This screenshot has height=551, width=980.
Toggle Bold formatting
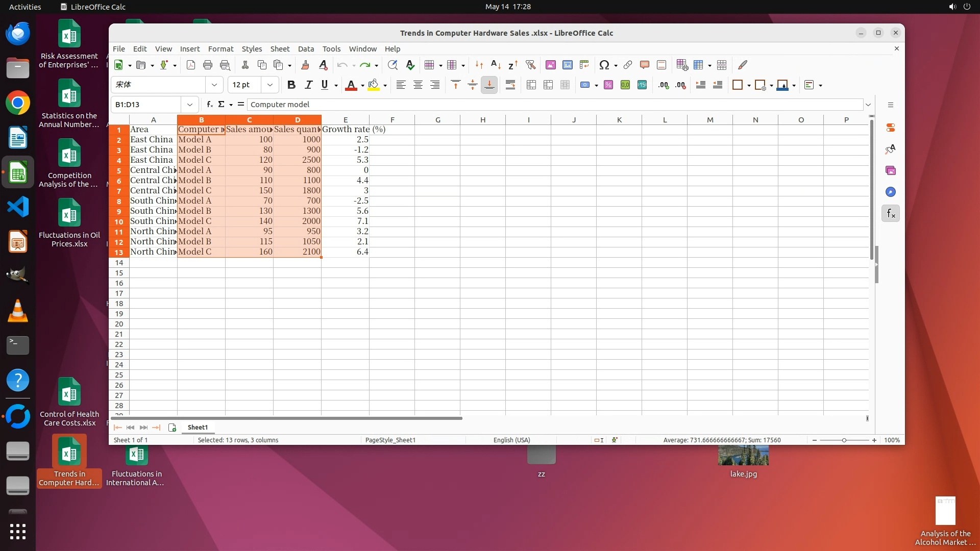291,85
